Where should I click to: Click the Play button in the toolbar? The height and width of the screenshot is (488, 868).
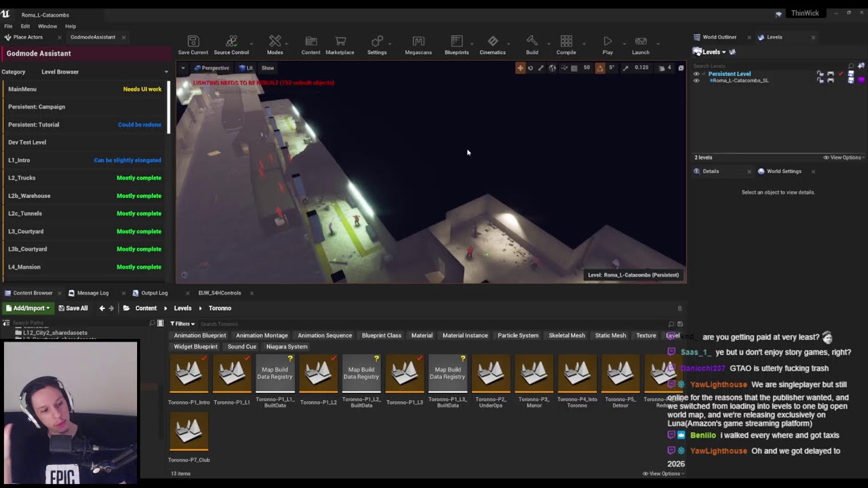coord(608,45)
